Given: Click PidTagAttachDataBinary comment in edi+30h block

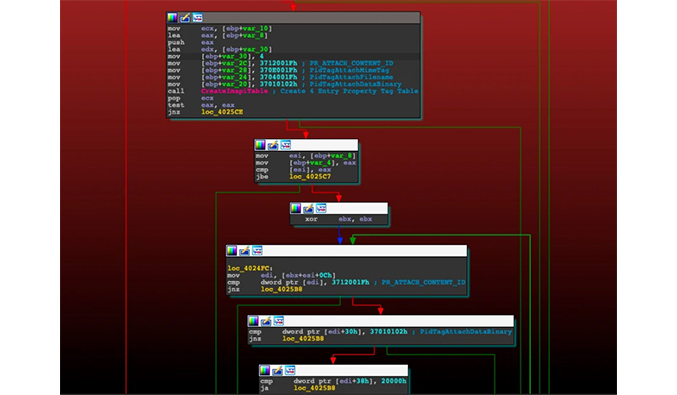Looking at the screenshot, I should (x=466, y=332).
